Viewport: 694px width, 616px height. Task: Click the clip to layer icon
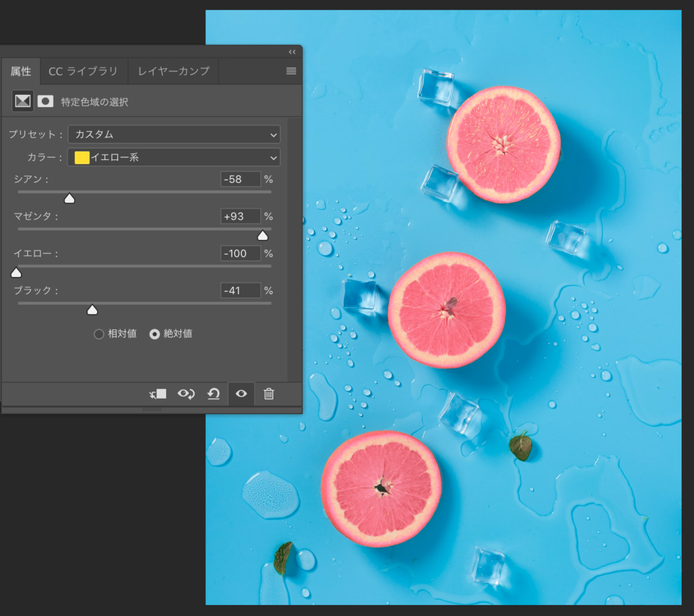[158, 394]
